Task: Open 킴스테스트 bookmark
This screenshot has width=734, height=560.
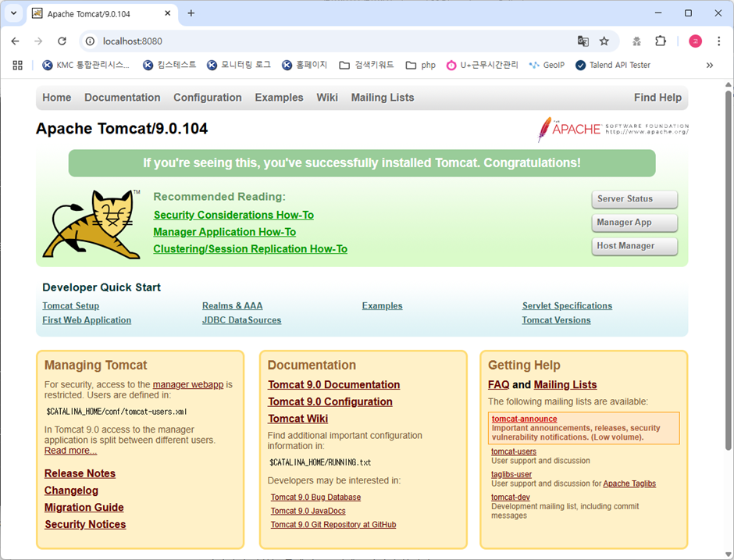Action: [x=169, y=65]
